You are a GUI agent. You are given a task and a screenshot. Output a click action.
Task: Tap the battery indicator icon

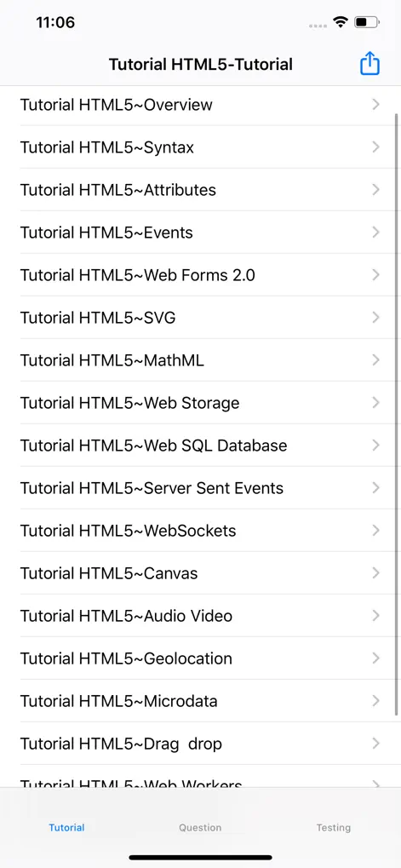click(367, 23)
